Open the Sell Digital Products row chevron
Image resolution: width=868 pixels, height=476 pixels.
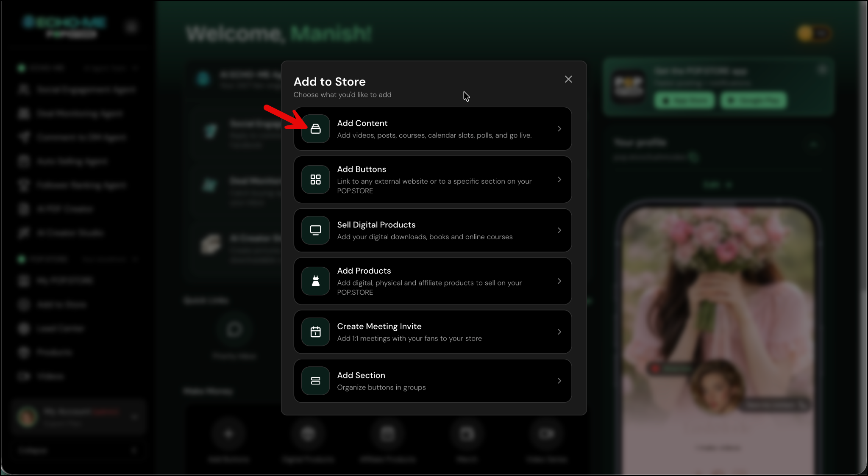pos(559,230)
